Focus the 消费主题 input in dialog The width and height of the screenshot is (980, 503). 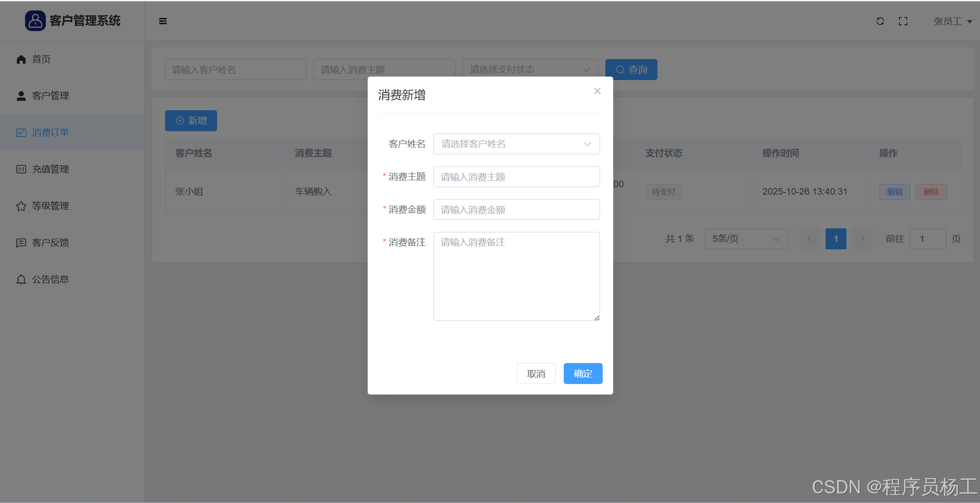(516, 177)
